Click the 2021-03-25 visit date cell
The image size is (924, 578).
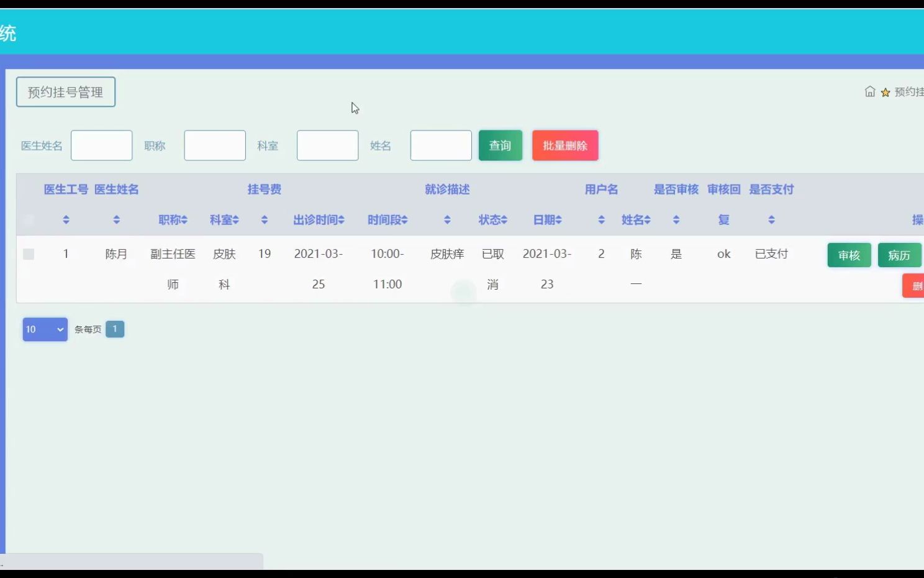pyautogui.click(x=319, y=269)
